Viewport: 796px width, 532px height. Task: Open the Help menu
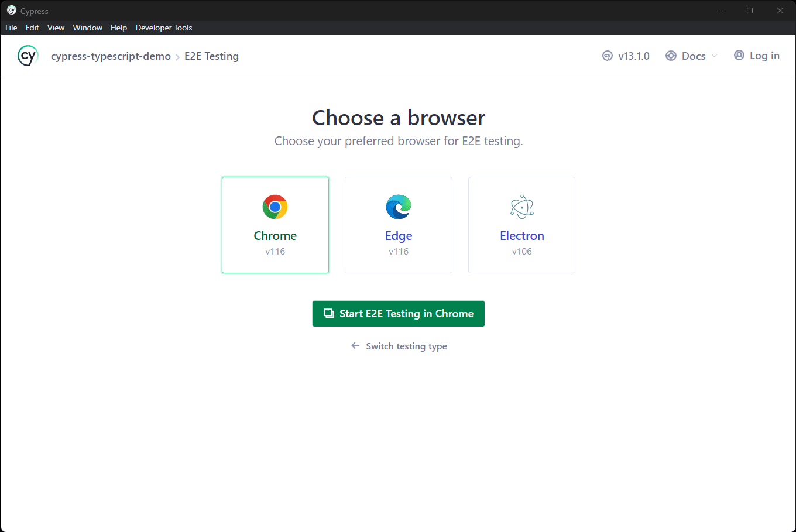coord(119,28)
